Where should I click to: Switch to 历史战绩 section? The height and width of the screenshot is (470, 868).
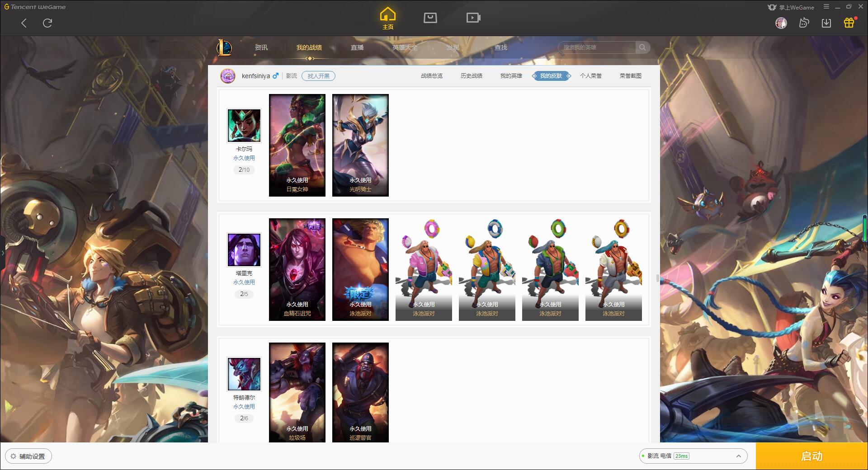click(x=472, y=76)
